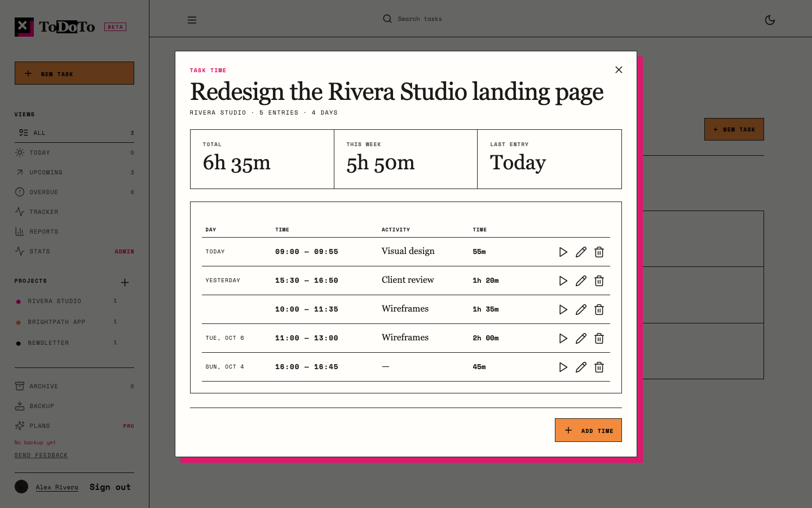Image resolution: width=812 pixels, height=508 pixels.
Task: Go to the Upcoming view
Action: (x=74, y=172)
